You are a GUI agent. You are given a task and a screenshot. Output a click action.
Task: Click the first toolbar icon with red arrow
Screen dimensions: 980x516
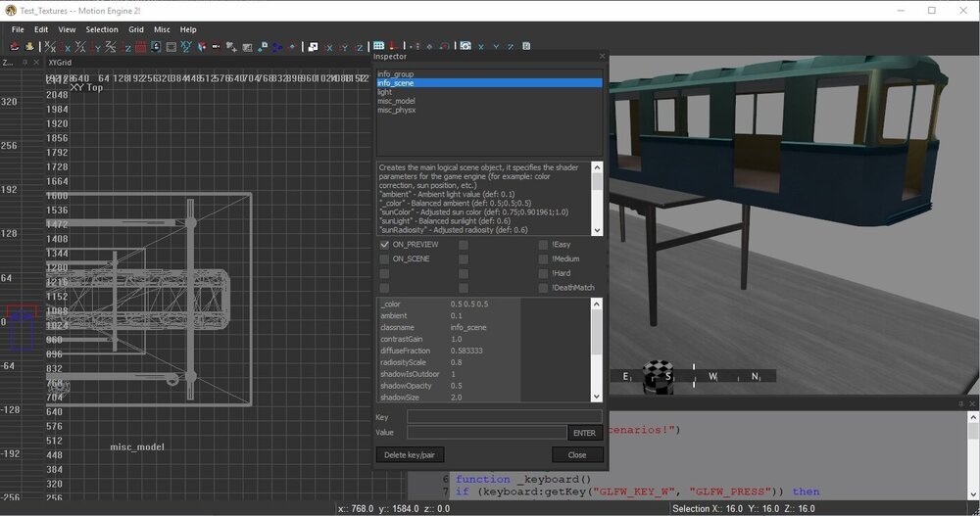(16, 46)
